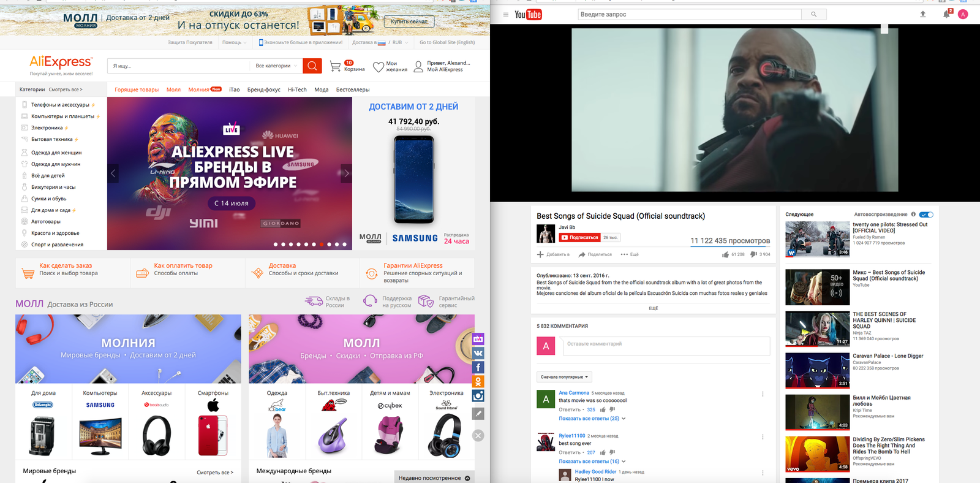Viewport: 980px width, 483px height.
Task: Open the Javi Bb channel name
Action: pyautogui.click(x=567, y=227)
